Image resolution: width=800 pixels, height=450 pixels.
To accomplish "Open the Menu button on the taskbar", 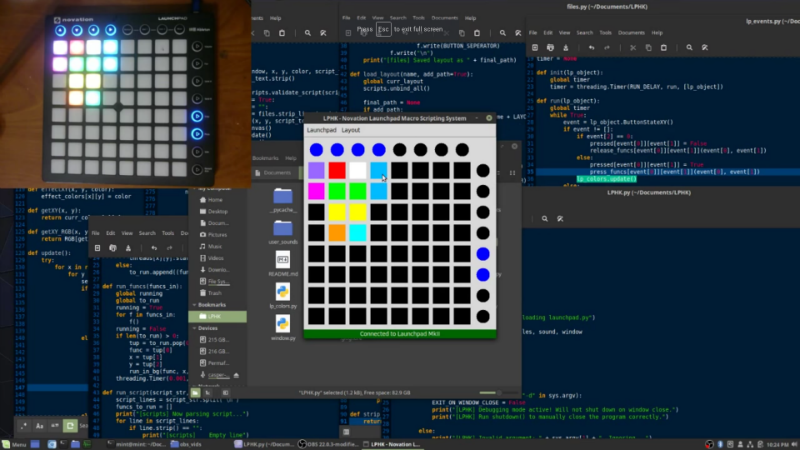I will [x=17, y=443].
